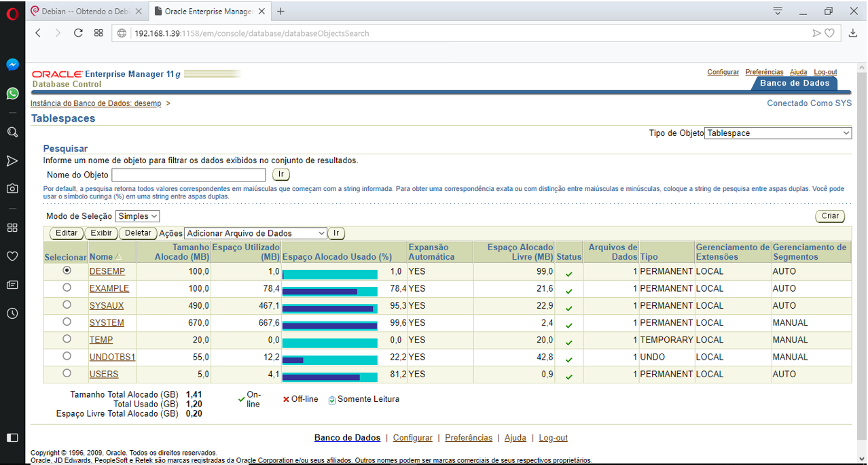Click the Deletar button
Viewport: 868px width, 465px height.
tap(138, 233)
